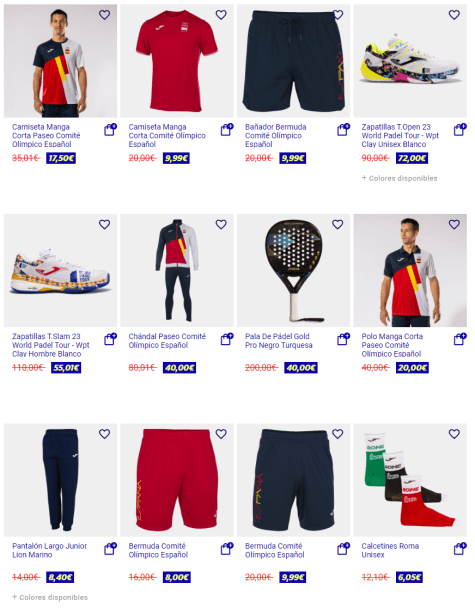Viewport: 475px width, 608px height.
Task: Add Calcetines Roma Unisex to cart
Action: point(460,549)
